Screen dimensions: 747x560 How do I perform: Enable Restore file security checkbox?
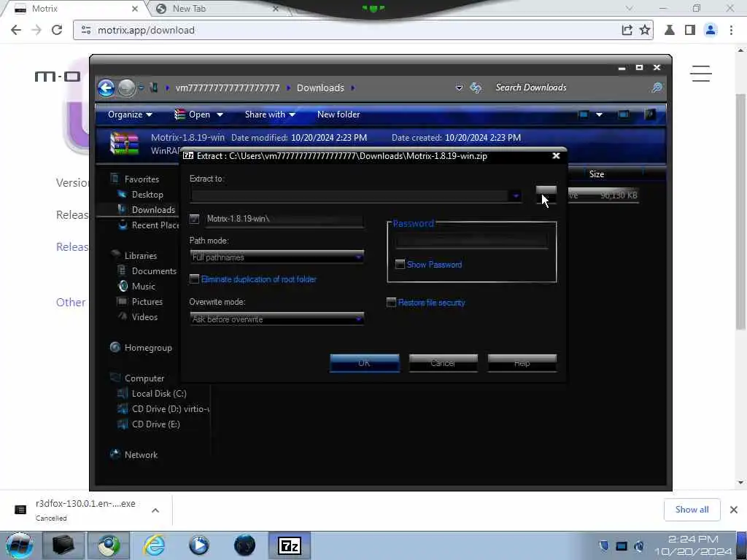tap(391, 303)
